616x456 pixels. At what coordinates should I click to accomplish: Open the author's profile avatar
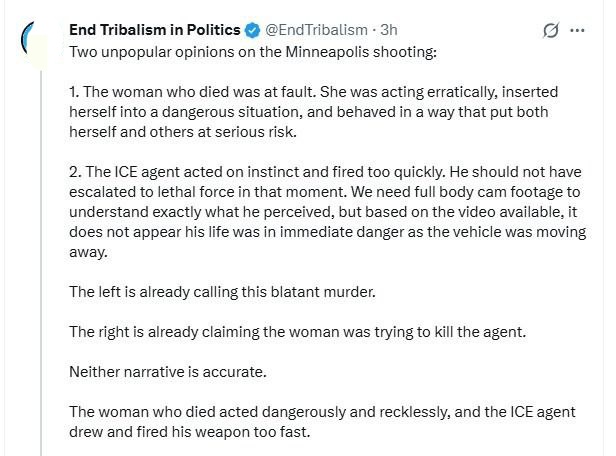tap(35, 40)
